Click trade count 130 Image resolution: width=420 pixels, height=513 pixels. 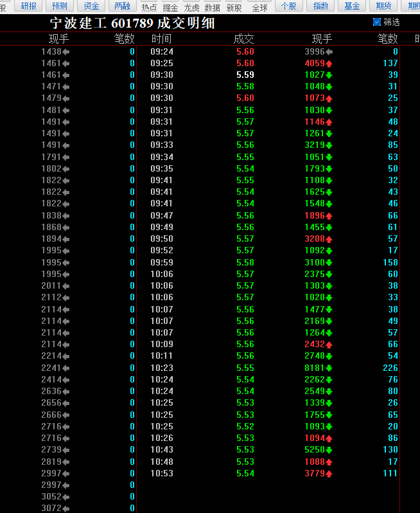[390, 449]
